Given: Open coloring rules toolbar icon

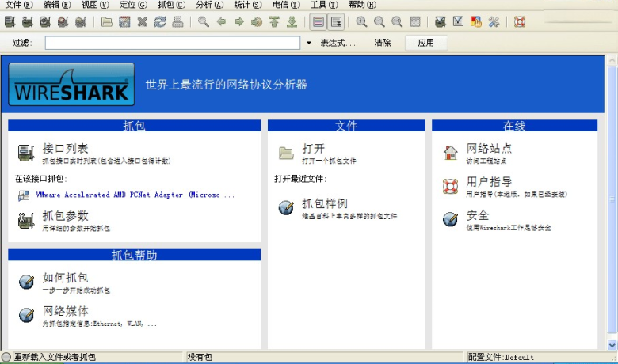Looking at the screenshot, I should pos(476,21).
